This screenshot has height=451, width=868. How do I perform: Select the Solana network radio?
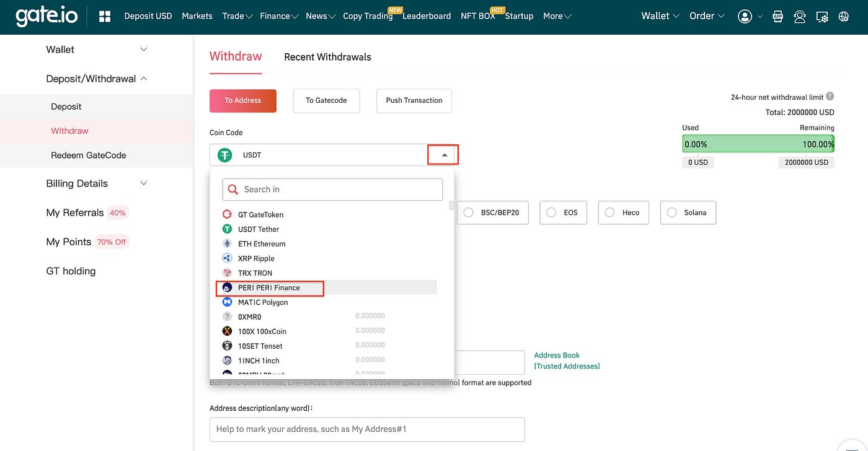click(671, 212)
